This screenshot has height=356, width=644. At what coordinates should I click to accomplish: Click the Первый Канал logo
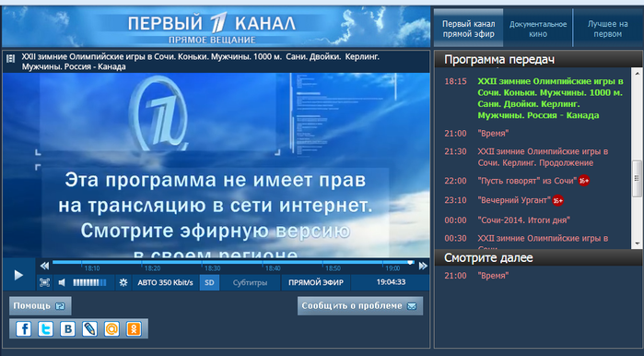[212, 23]
